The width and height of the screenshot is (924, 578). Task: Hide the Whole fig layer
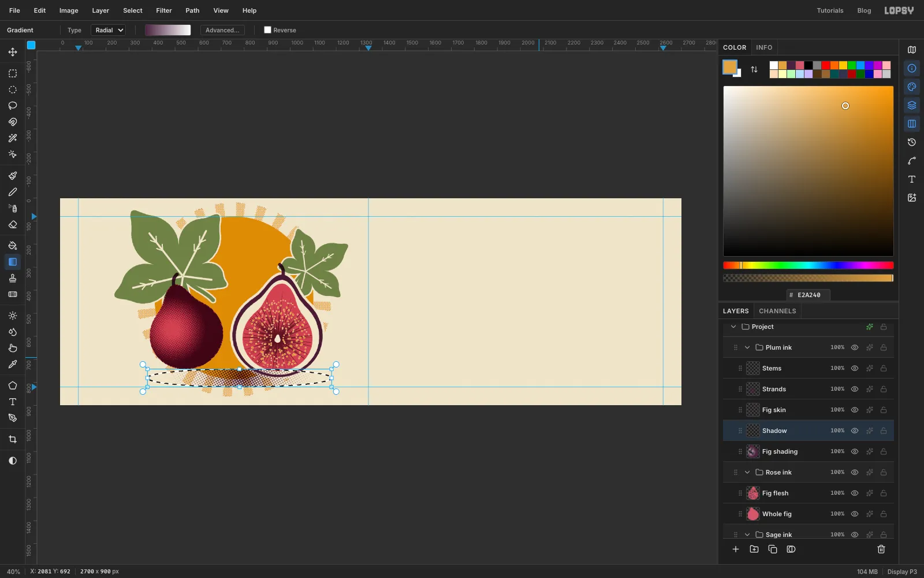855,514
